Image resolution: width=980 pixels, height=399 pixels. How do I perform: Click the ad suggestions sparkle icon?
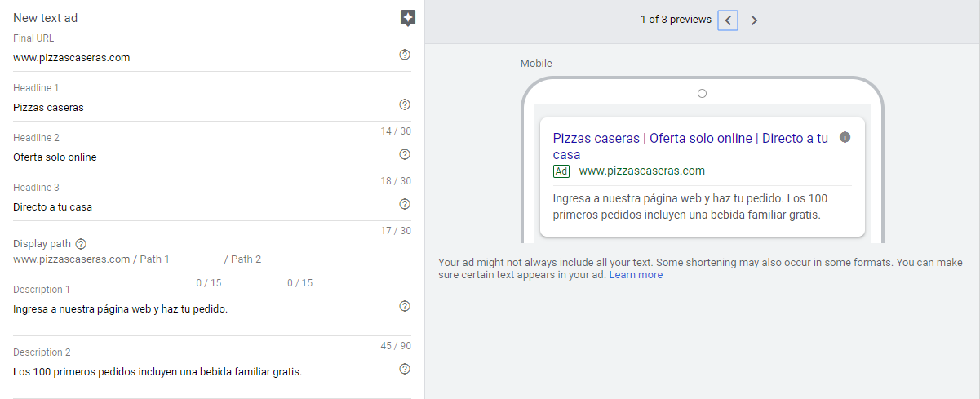pos(408,18)
